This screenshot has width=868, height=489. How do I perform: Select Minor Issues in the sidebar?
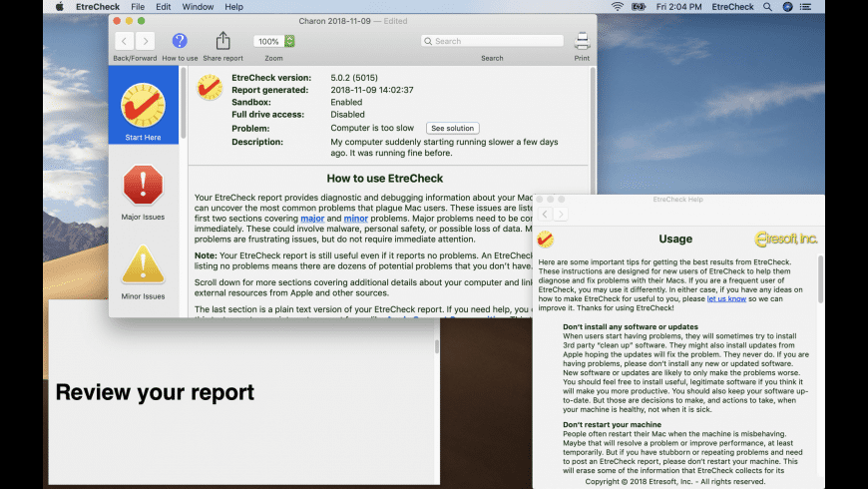[144, 271]
